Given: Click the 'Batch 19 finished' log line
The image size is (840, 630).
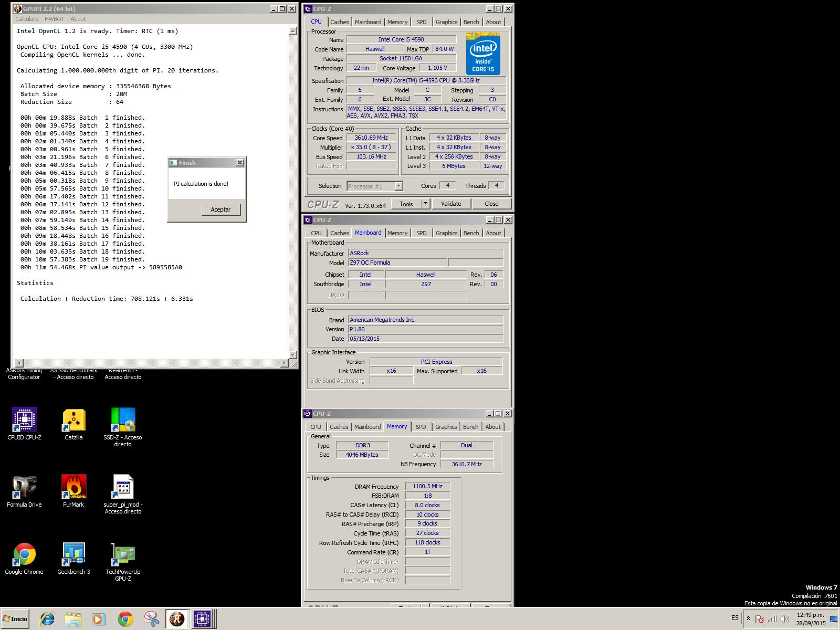Looking at the screenshot, I should tap(82, 259).
